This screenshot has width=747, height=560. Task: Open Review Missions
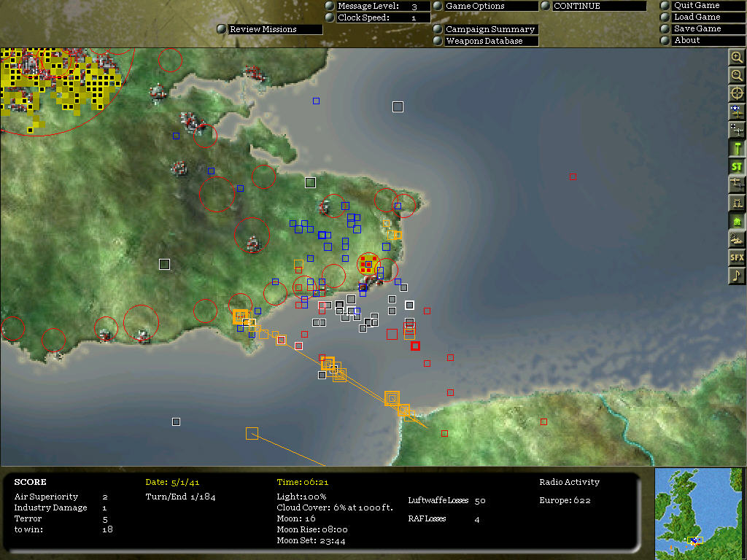[270, 29]
